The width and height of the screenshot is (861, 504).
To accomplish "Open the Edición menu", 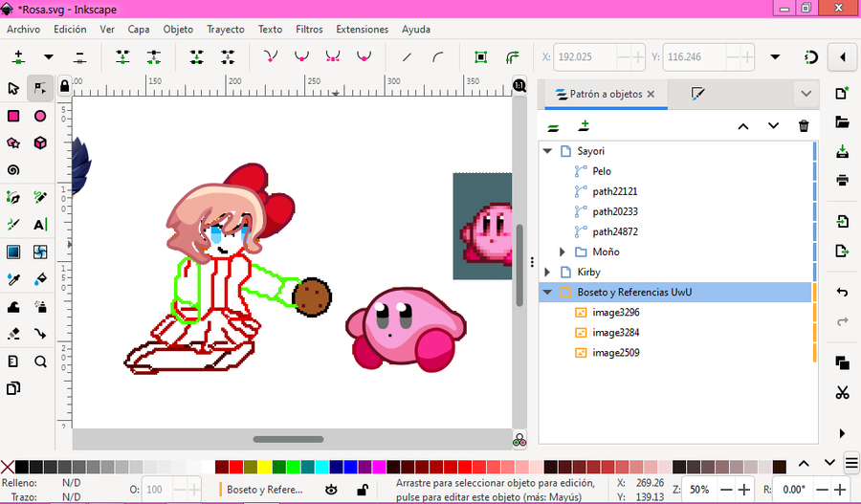I will [70, 29].
